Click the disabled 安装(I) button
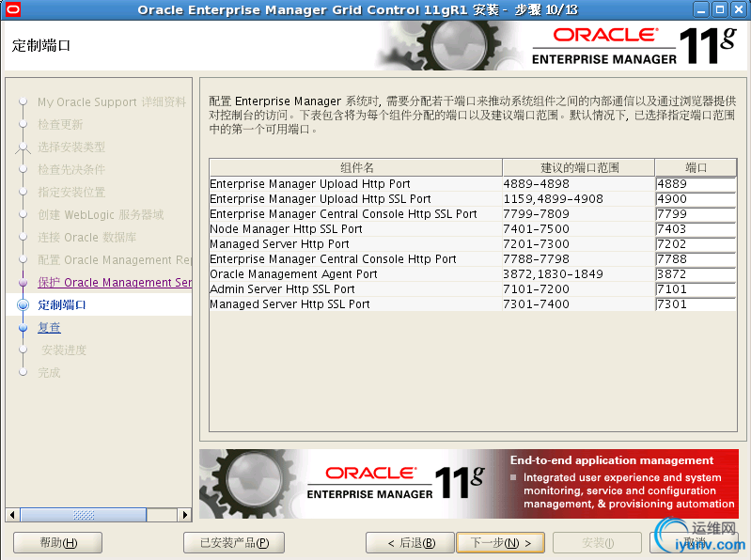751x560 pixels. pos(597,543)
